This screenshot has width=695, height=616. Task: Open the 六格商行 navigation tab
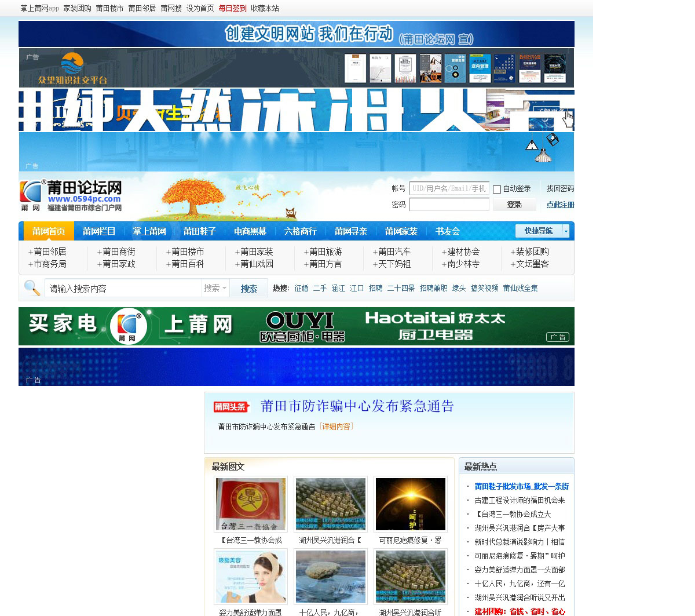coord(301,231)
